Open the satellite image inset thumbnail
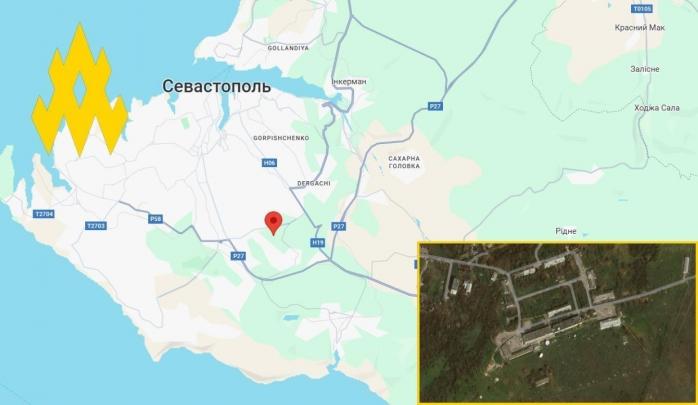 (557, 323)
